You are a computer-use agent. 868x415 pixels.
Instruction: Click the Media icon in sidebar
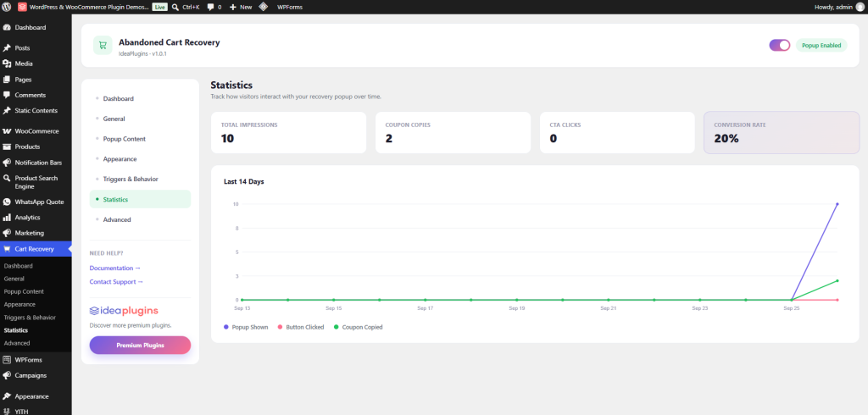click(x=7, y=64)
